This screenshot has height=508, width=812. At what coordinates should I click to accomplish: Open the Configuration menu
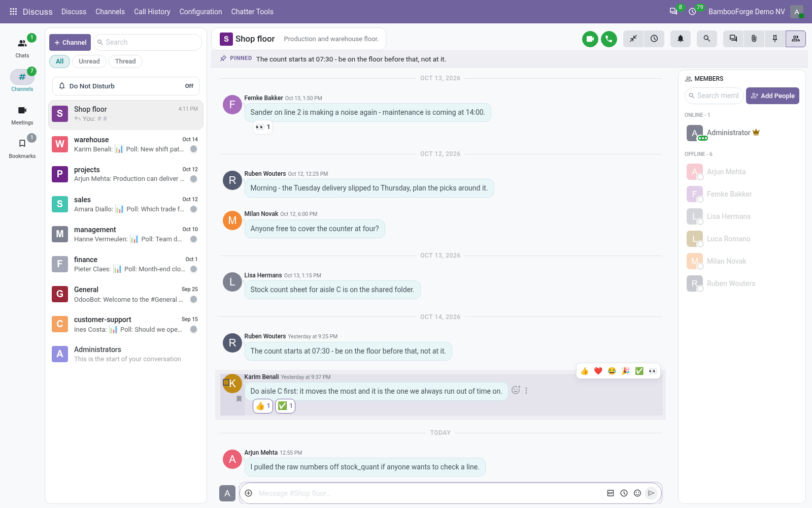(200, 12)
